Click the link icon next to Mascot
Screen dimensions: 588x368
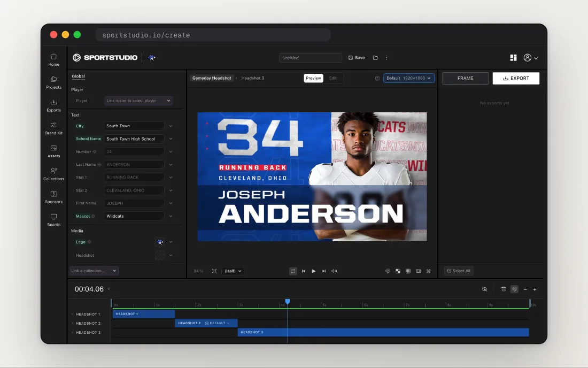[93, 216]
